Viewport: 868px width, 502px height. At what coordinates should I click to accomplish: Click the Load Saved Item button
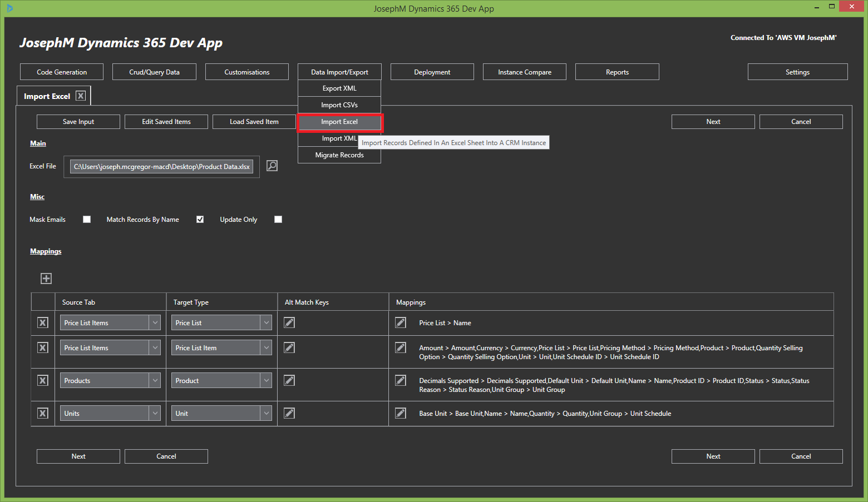click(254, 122)
